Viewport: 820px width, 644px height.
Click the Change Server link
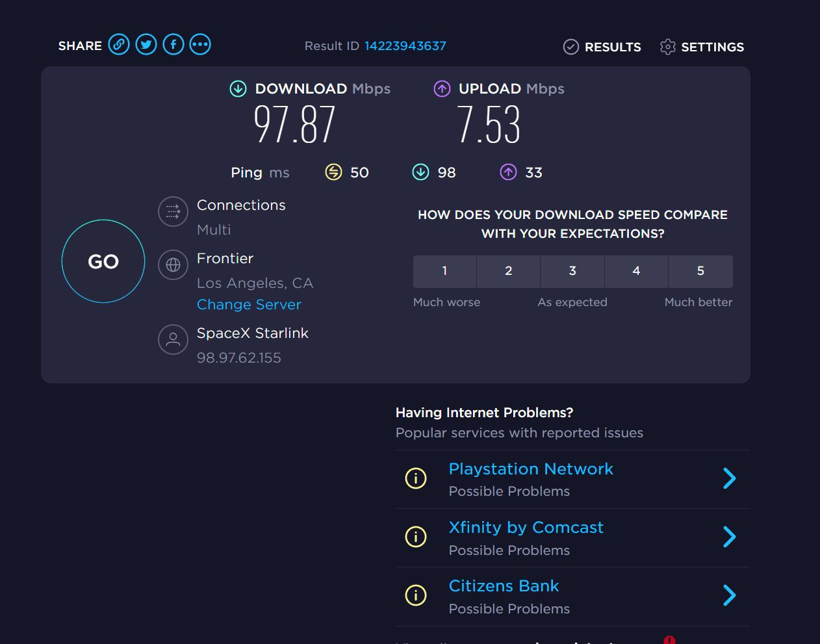point(249,304)
